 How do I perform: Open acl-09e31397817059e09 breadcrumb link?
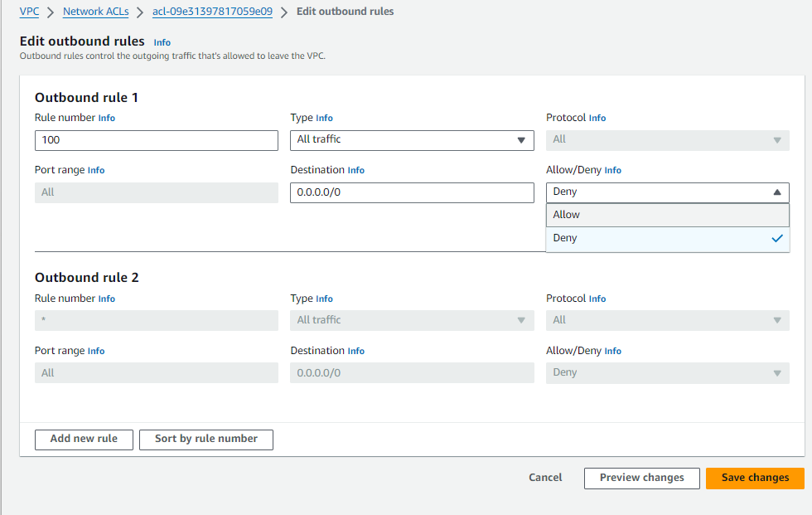[212, 12]
